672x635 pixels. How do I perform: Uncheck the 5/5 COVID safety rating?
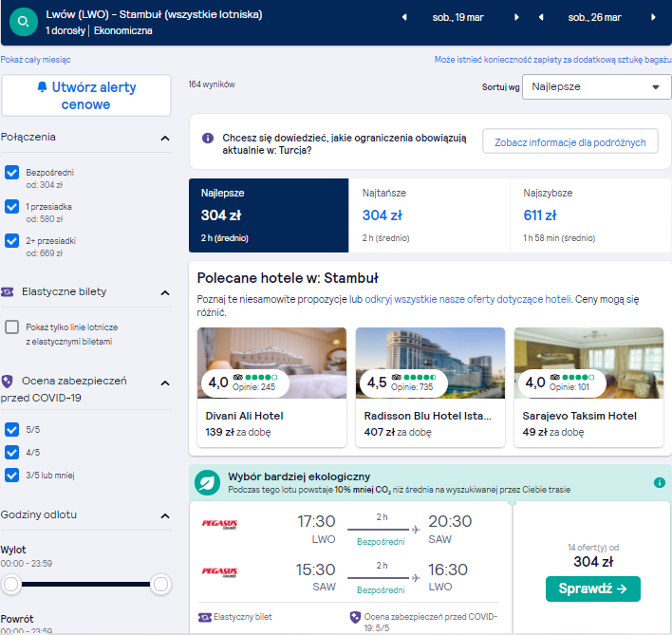12,429
